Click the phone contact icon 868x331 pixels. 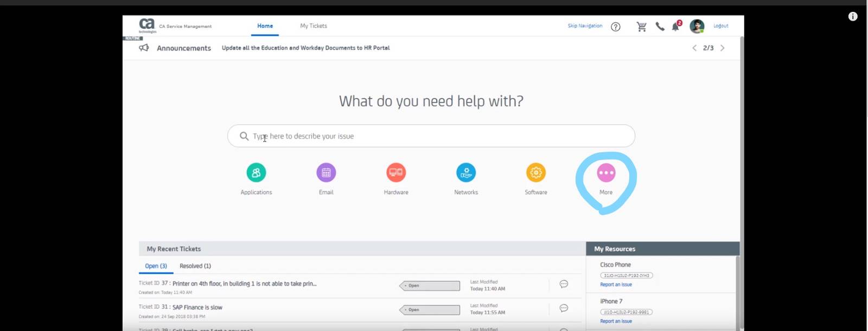660,27
